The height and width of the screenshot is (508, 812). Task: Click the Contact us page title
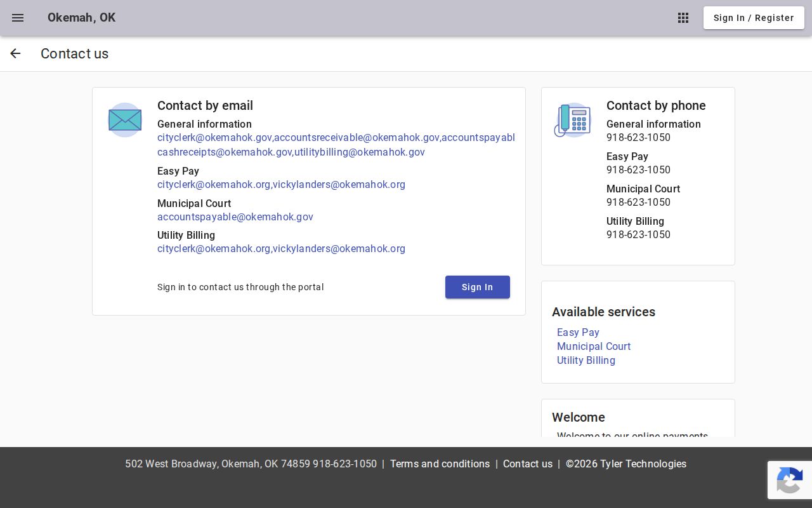pyautogui.click(x=74, y=54)
